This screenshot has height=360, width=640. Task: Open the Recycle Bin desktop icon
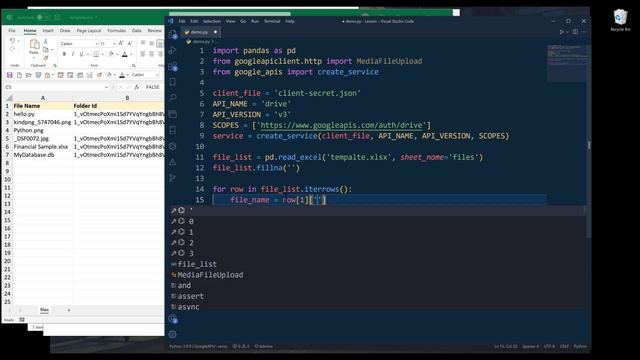click(x=620, y=20)
